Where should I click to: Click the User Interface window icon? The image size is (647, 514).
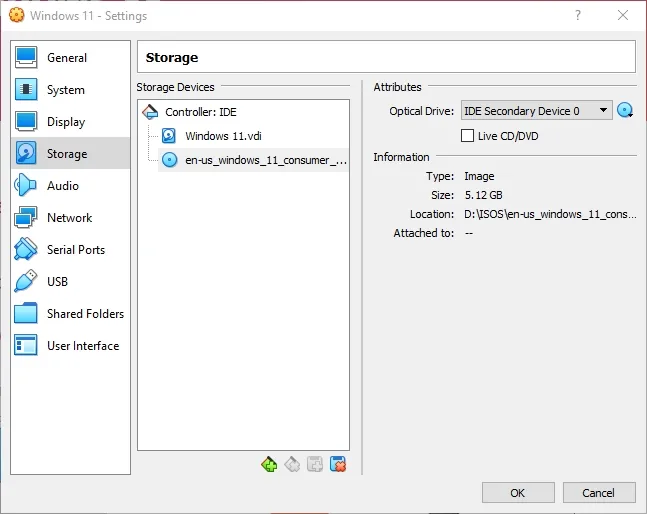26,345
